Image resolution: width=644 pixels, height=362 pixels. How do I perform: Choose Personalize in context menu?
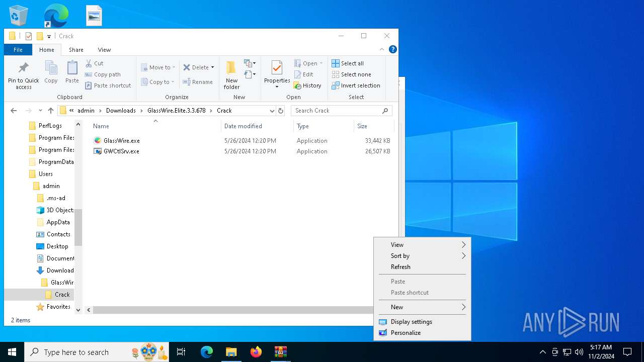click(x=422, y=333)
